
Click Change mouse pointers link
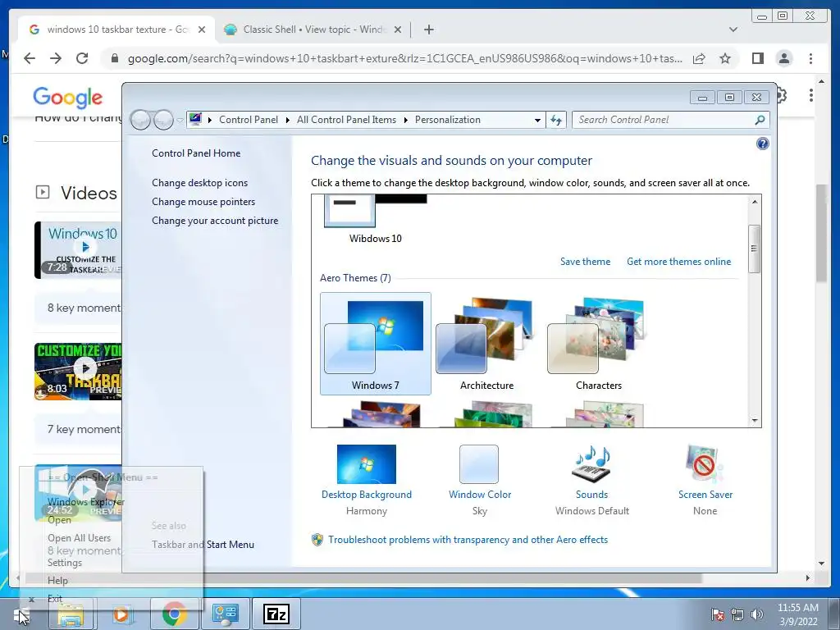click(203, 202)
